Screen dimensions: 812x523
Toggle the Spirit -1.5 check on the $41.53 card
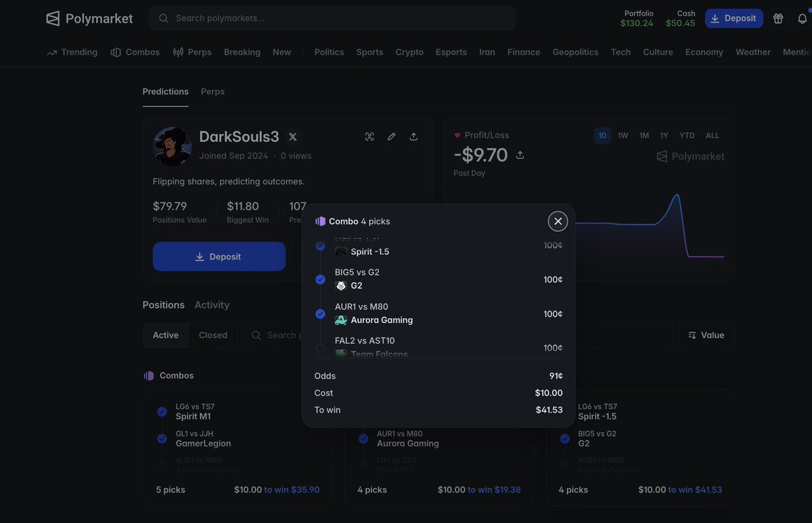point(564,411)
